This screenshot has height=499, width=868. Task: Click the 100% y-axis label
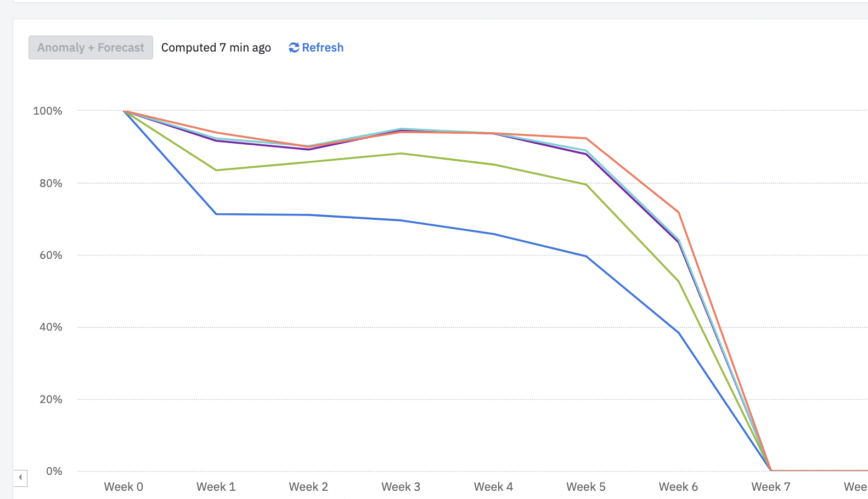(48, 111)
